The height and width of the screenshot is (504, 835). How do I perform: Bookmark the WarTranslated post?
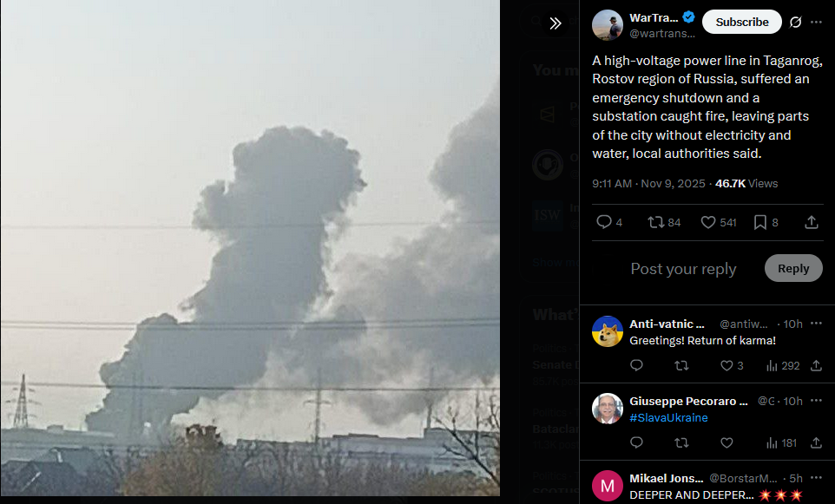point(759,222)
